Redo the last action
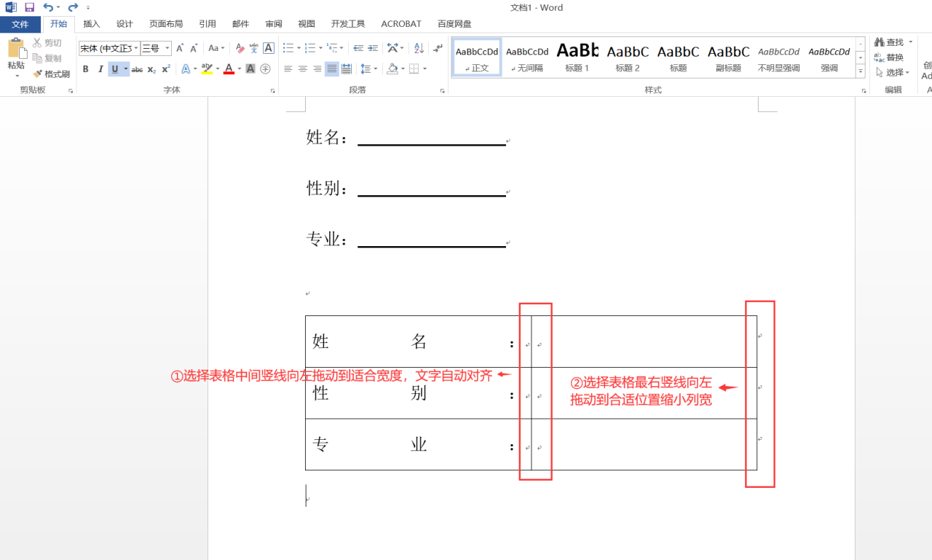932x560 pixels. point(73,7)
